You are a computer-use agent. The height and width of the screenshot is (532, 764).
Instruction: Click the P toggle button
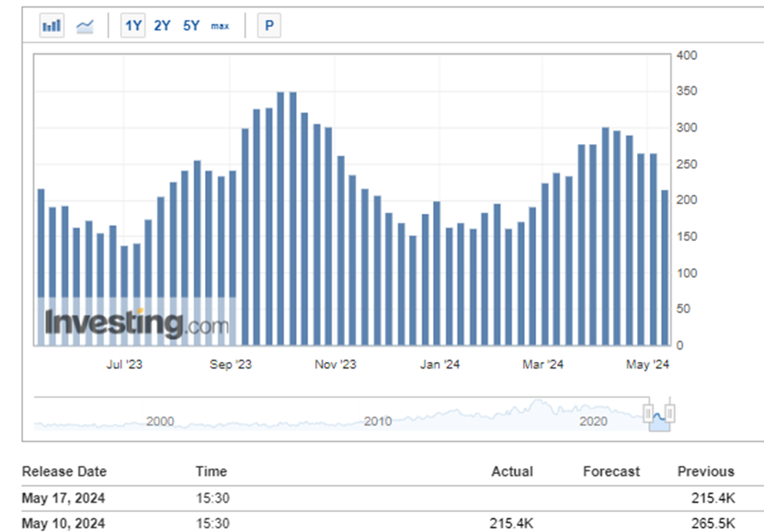[269, 25]
